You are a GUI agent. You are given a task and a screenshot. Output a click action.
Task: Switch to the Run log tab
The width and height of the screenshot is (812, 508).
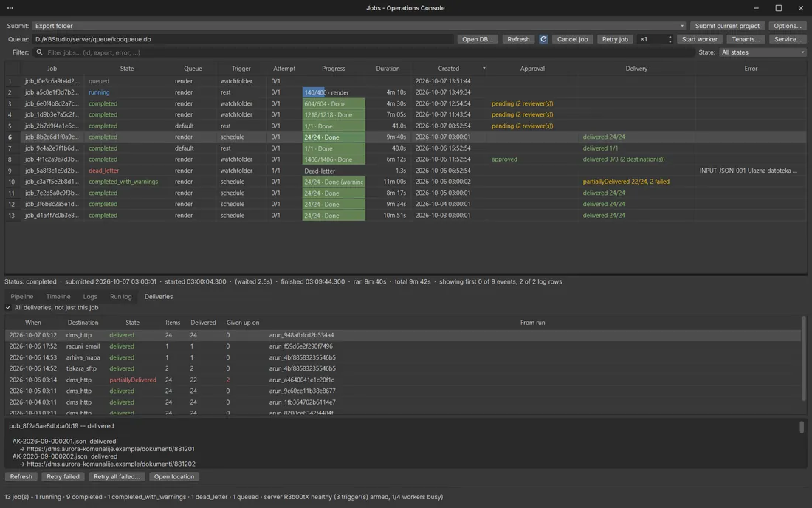point(120,297)
